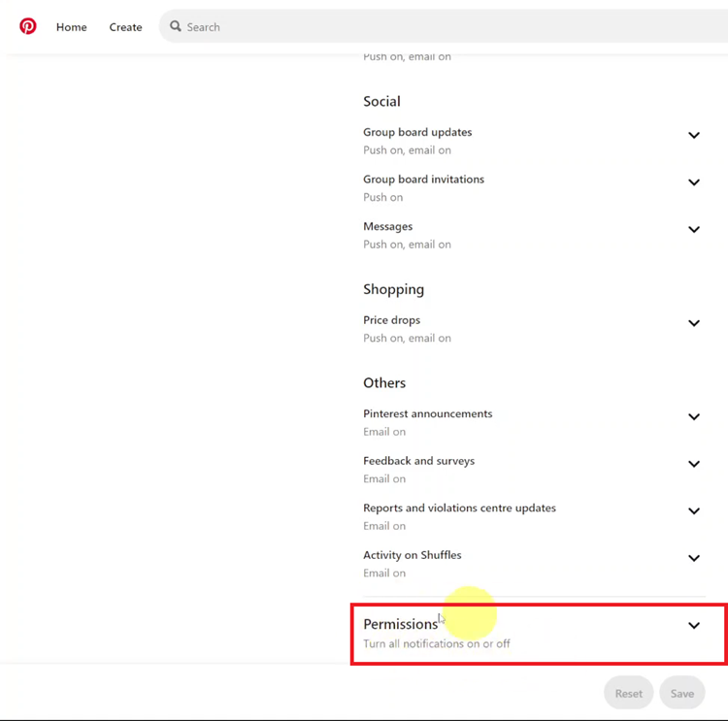This screenshot has height=721, width=728.
Task: Expand Pinterest announcements chevron
Action: click(x=694, y=417)
